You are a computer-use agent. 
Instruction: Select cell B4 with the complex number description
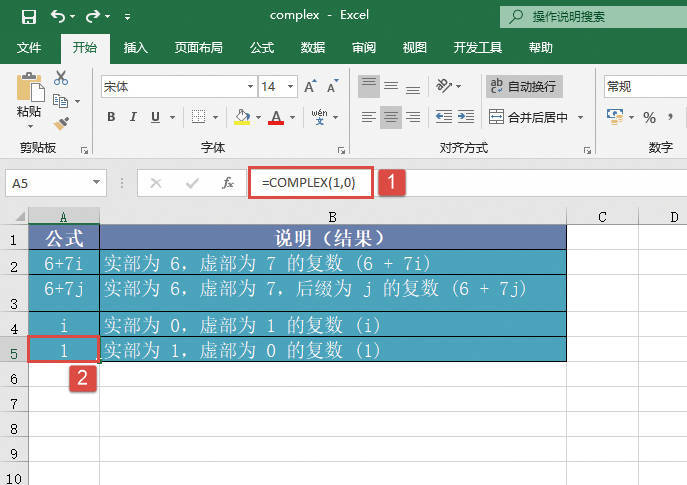tap(332, 325)
